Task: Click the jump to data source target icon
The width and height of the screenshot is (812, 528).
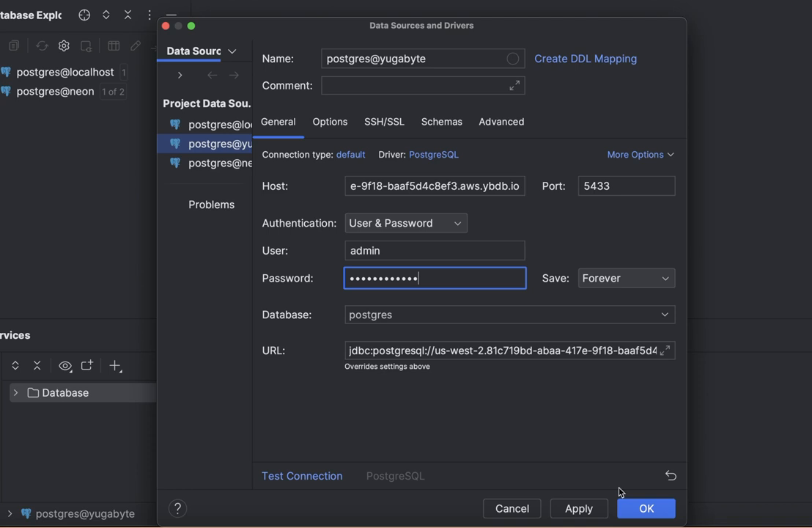Action: (84, 15)
